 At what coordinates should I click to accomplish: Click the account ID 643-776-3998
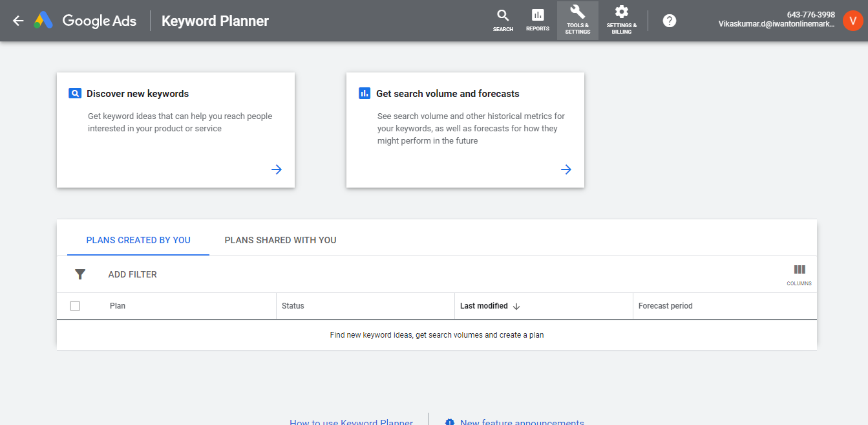(811, 14)
